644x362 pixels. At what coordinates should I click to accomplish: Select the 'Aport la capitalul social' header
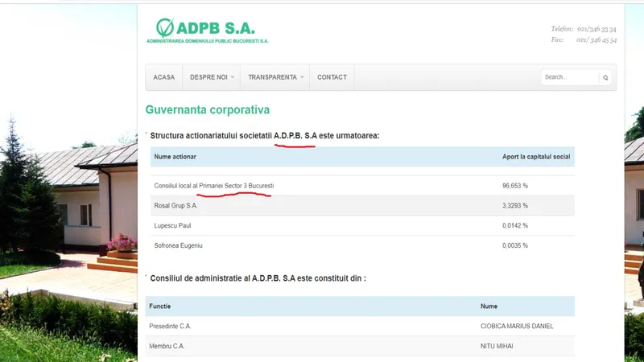(536, 156)
